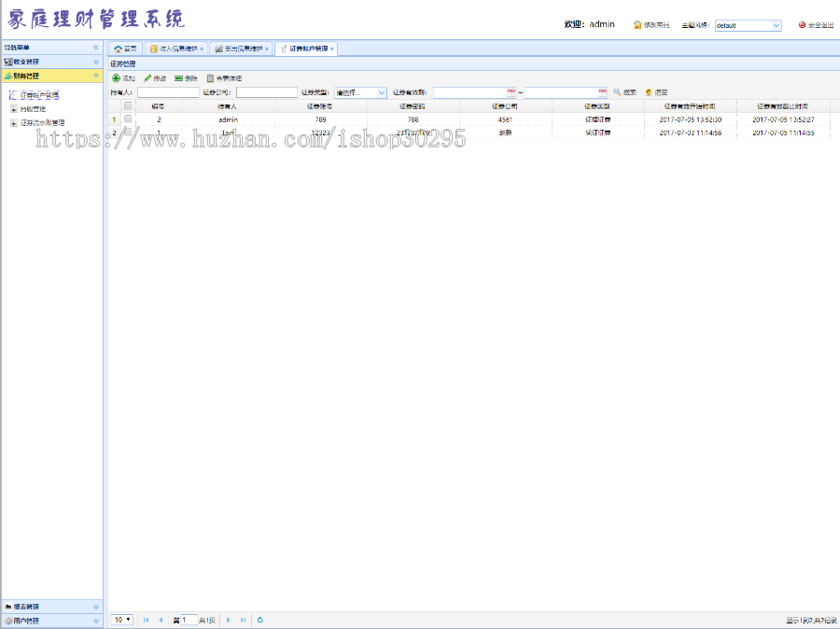Image resolution: width=840 pixels, height=629 pixels.
Task: Click the page number input box
Action: click(x=189, y=620)
